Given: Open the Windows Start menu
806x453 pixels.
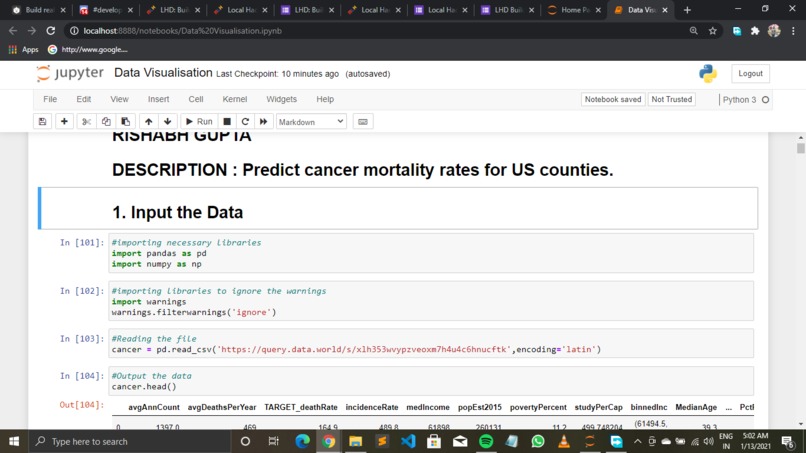Looking at the screenshot, I should 14,441.
